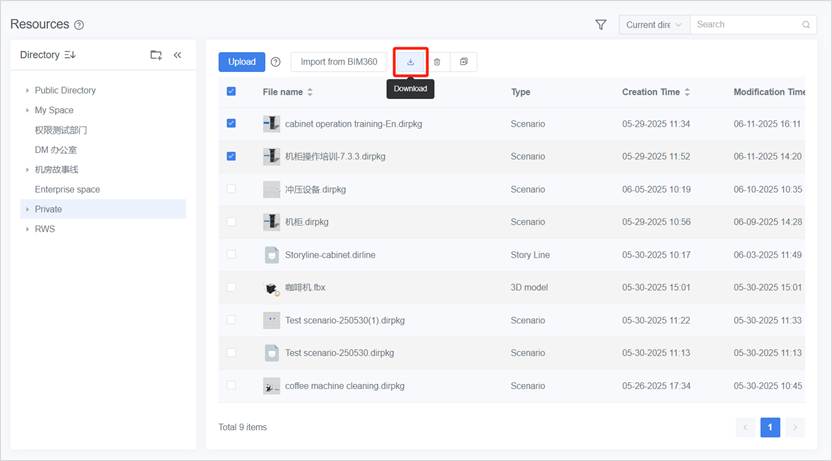
Task: Open coffee machine cleaning.dirpkg file name
Action: (x=344, y=386)
